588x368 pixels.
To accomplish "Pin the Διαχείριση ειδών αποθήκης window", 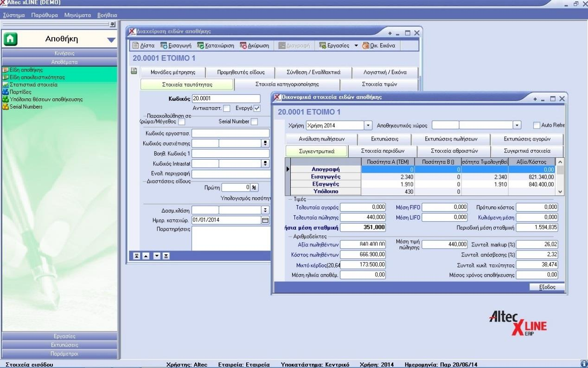I will [x=390, y=33].
